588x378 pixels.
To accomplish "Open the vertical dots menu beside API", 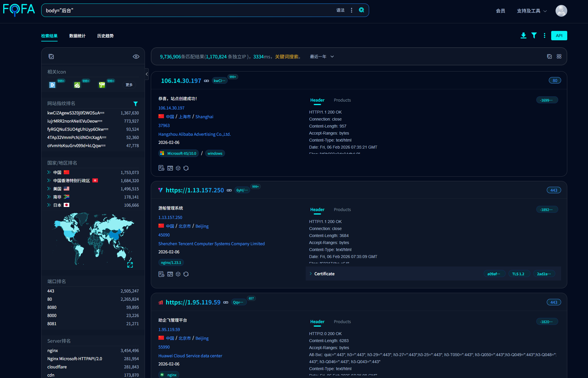I will coord(544,36).
